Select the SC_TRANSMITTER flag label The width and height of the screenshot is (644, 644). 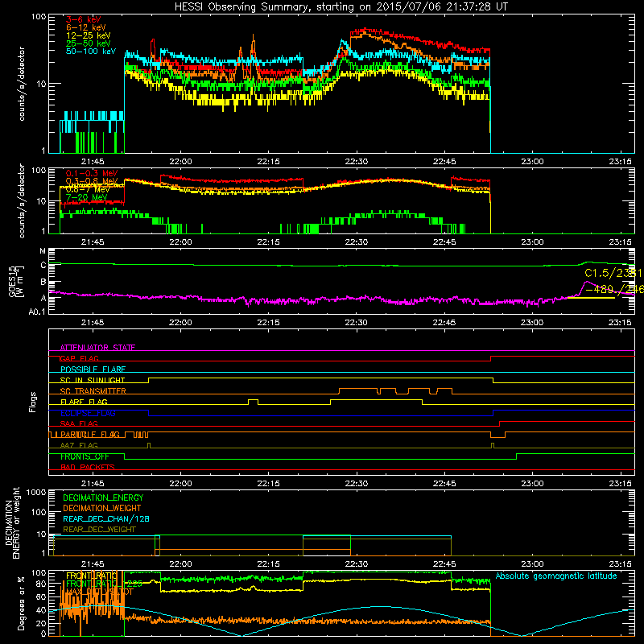click(93, 391)
